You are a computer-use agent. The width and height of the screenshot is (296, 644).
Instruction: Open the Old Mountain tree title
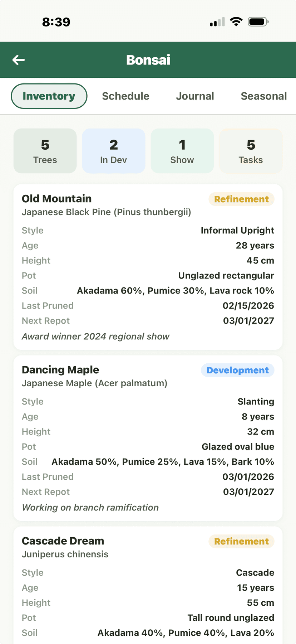tap(57, 199)
